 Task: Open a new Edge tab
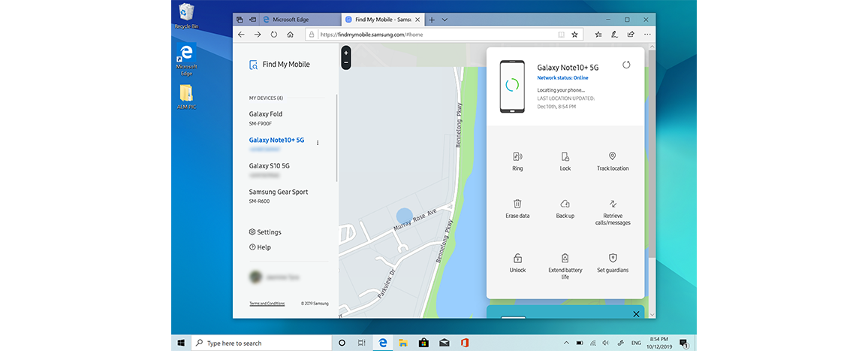[432, 20]
